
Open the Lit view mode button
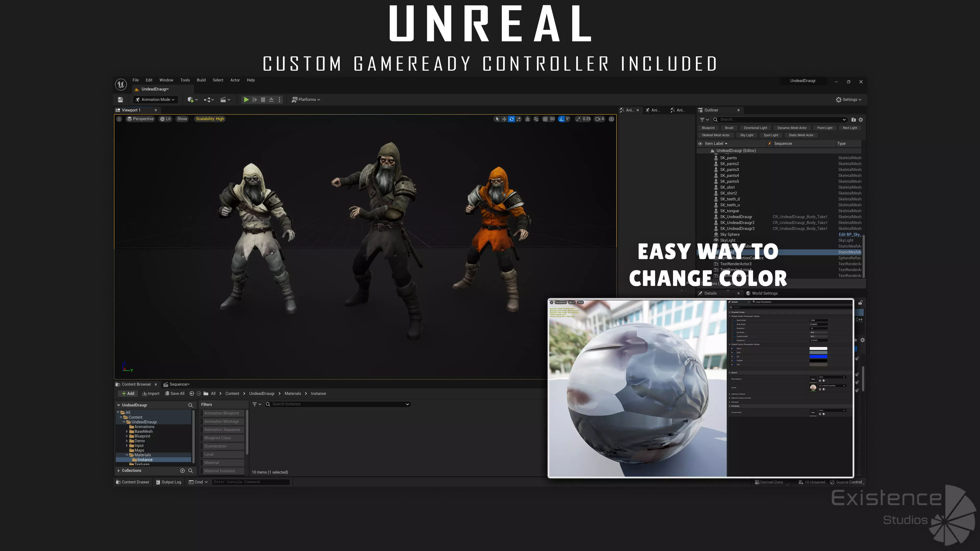(165, 119)
